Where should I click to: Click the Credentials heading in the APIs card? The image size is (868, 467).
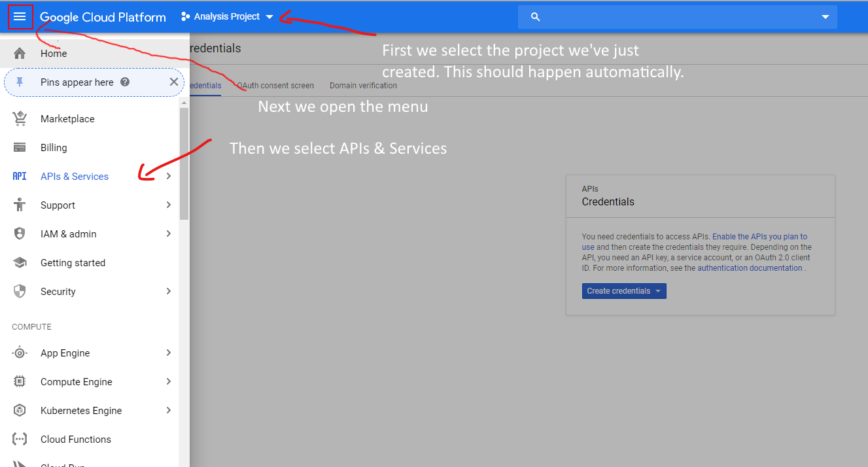(608, 202)
